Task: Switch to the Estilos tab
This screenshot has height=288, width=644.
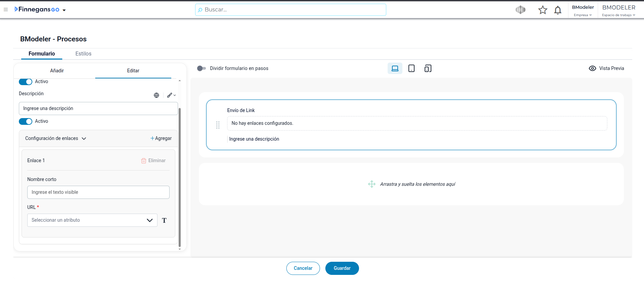Action: click(83, 53)
